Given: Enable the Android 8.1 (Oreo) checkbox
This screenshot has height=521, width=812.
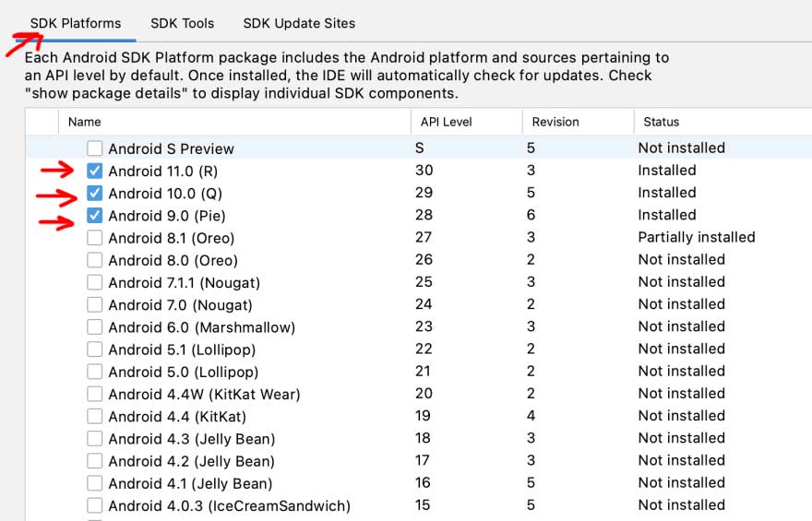Looking at the screenshot, I should click(95, 238).
